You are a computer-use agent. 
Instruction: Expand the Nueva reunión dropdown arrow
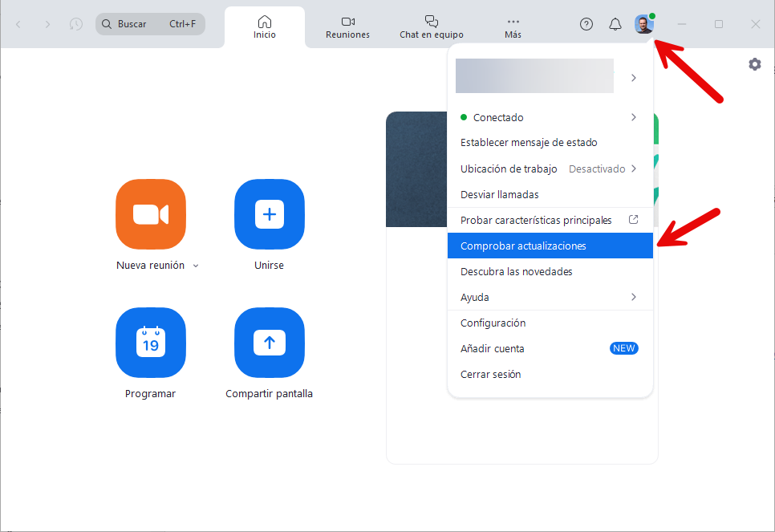196,266
